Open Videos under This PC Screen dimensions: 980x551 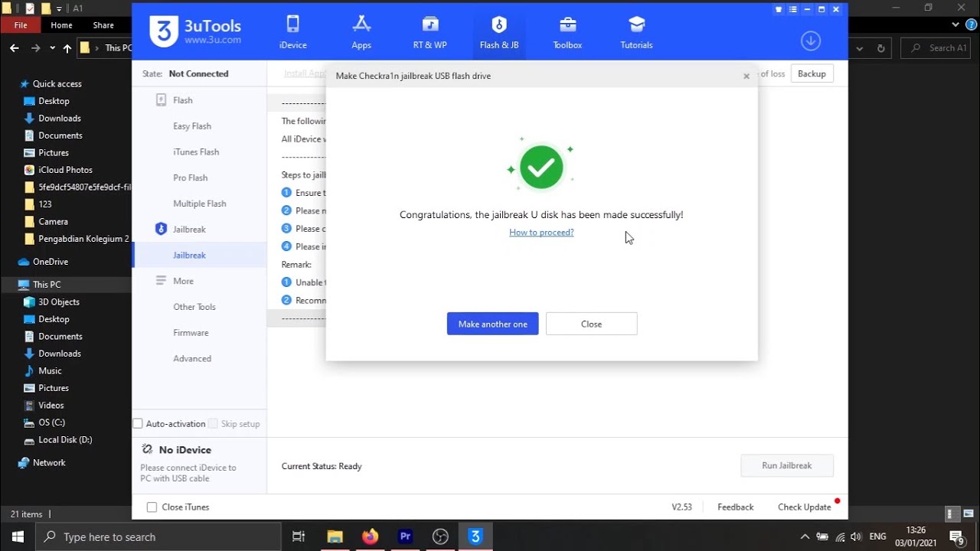[x=51, y=406]
